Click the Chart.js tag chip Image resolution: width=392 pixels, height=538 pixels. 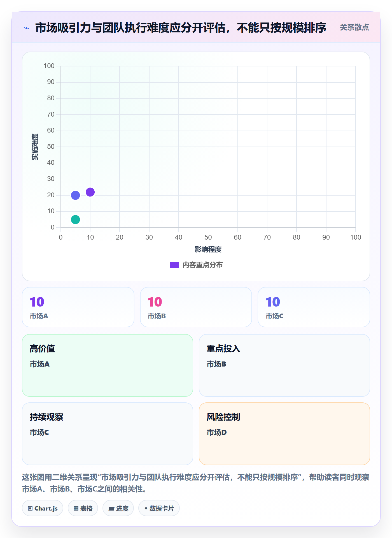[43, 508]
